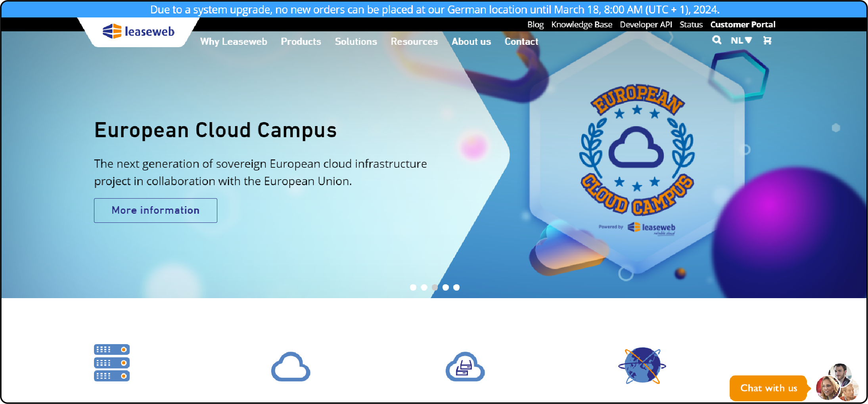Click the 'The next generation of sovereign' paragraph
Screen dimensions: 868x404
click(261, 172)
